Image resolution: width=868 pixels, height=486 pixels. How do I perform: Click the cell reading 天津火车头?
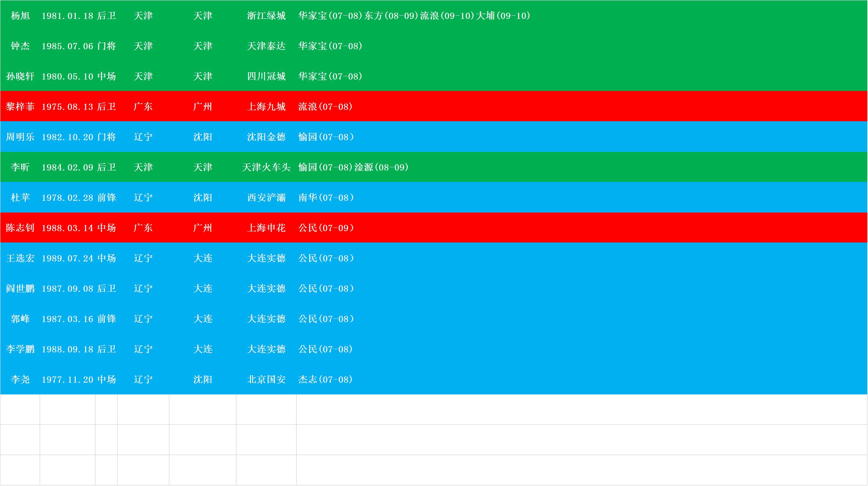pyautogui.click(x=266, y=168)
